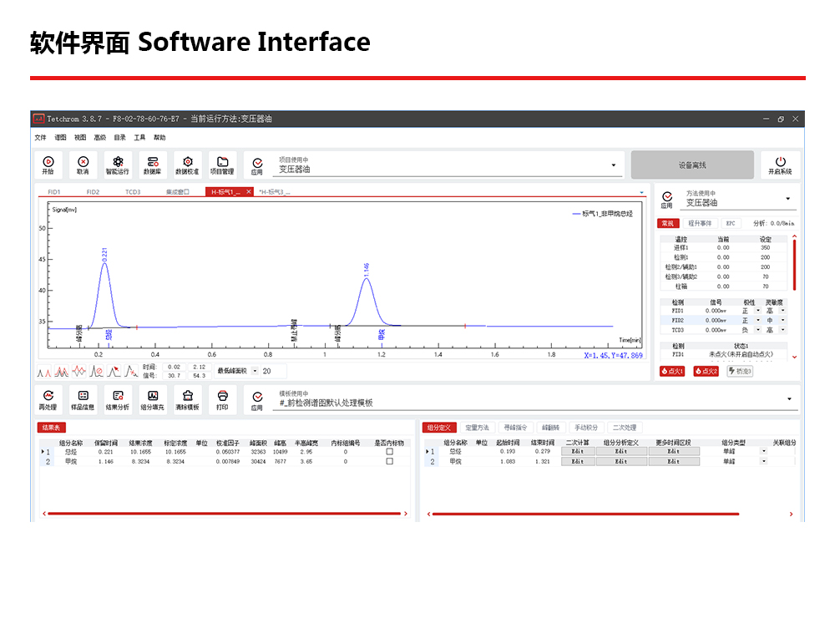Switch to the TCD3 tab
This screenshot has width=835, height=644.
(x=133, y=192)
